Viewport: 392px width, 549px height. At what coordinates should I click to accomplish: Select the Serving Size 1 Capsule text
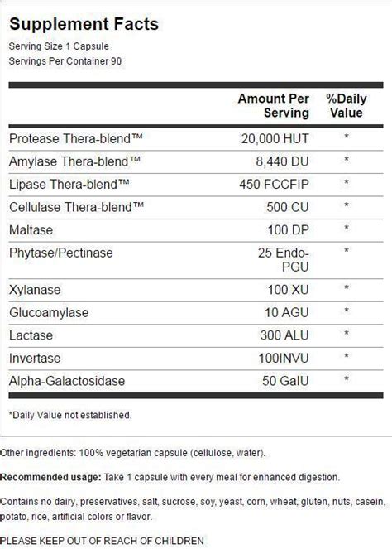point(59,46)
